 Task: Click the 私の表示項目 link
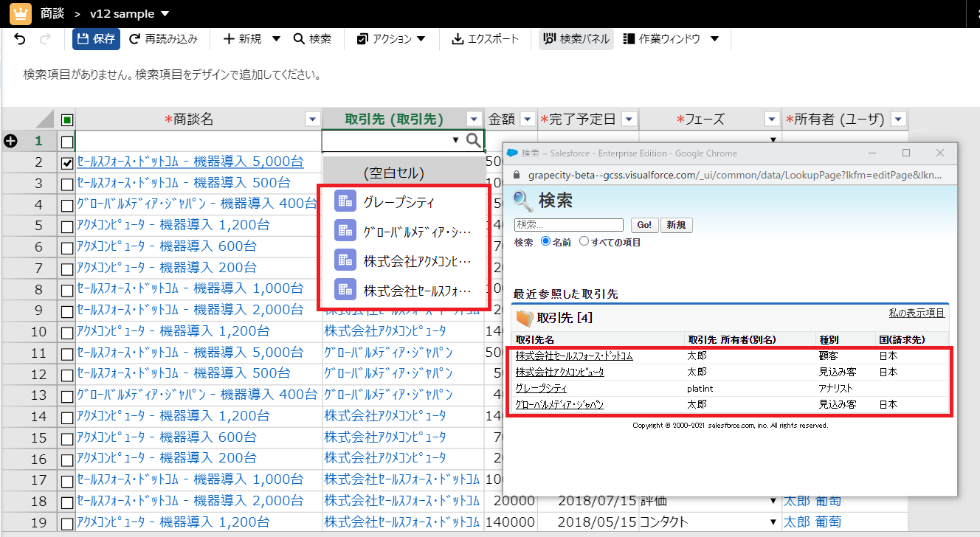click(917, 313)
